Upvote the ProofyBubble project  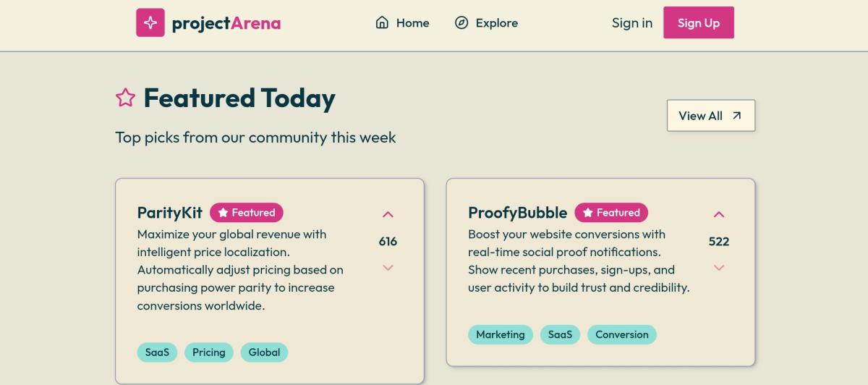(719, 214)
